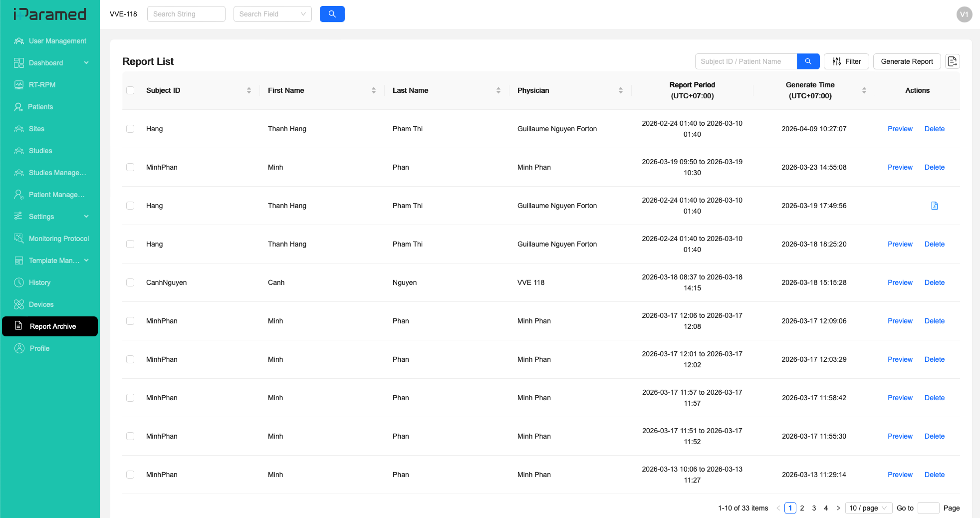Click the Filter button
Viewport: 980px width, 518px height.
pyautogui.click(x=846, y=61)
